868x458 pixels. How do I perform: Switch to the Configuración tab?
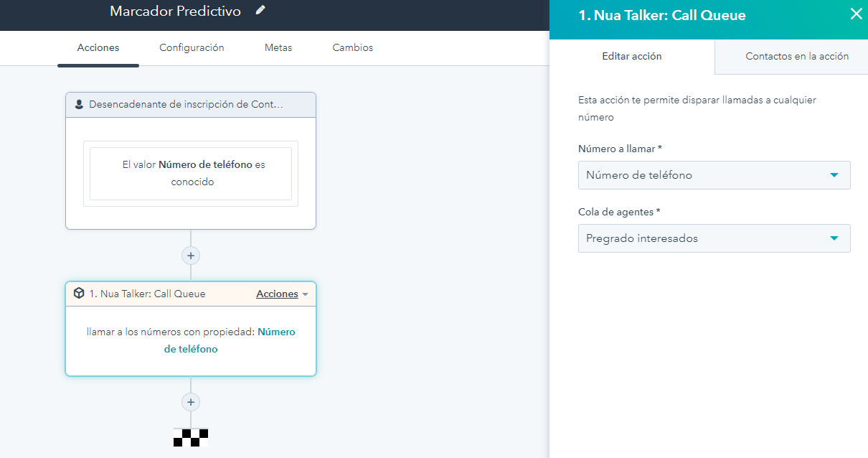coord(192,48)
